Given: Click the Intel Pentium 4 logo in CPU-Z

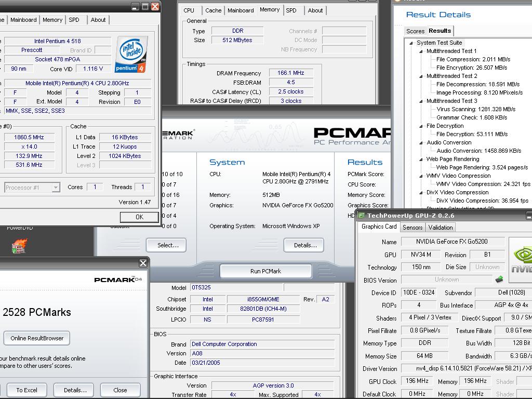Looking at the screenshot, I should point(131,54).
